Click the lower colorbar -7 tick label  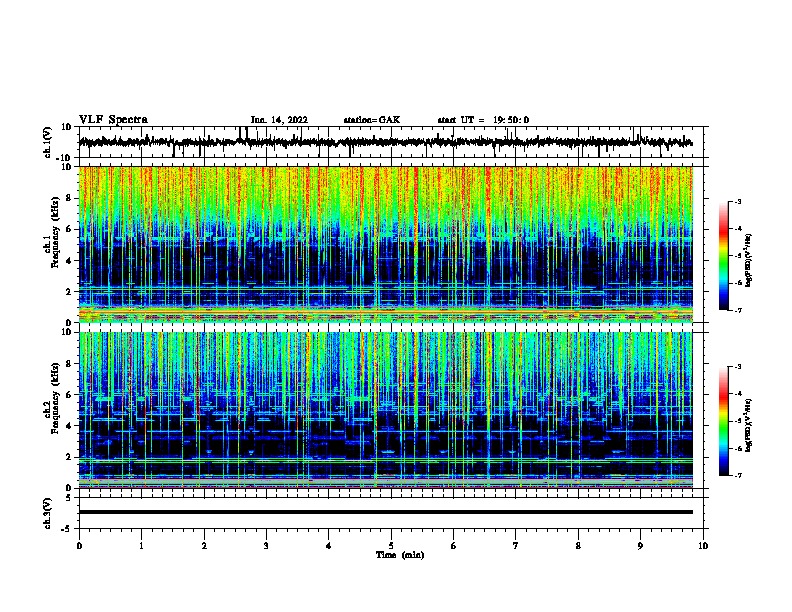click(738, 475)
